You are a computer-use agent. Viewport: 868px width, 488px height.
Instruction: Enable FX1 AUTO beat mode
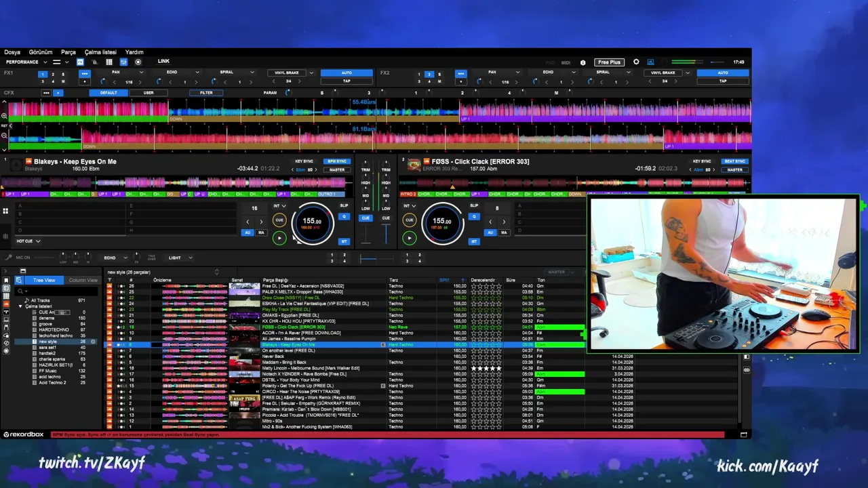pos(347,73)
